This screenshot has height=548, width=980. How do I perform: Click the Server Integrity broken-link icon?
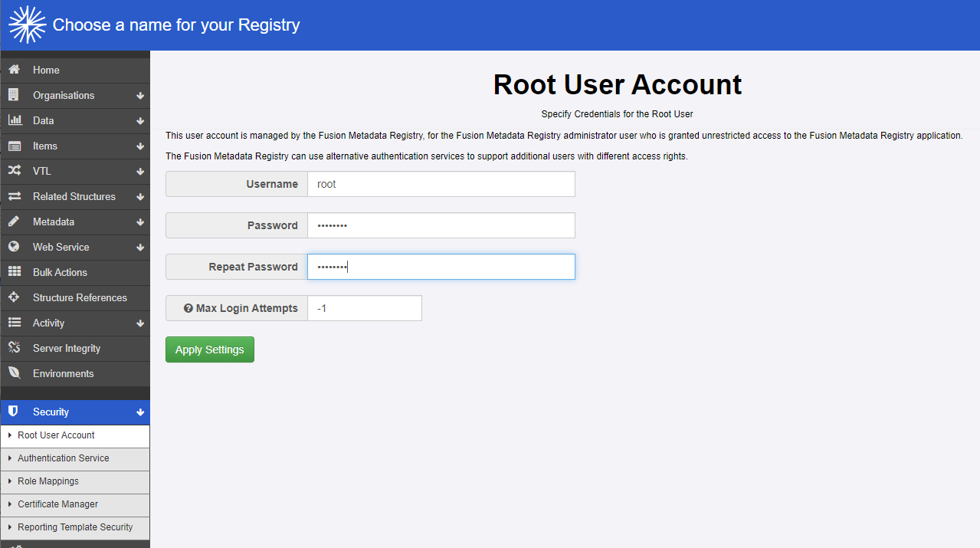click(x=14, y=348)
